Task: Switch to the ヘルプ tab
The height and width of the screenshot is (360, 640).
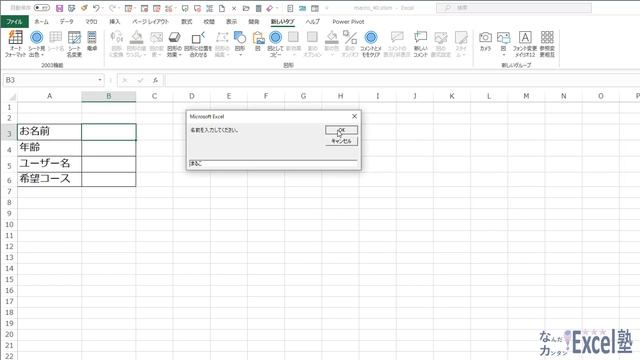Action: tap(313, 22)
